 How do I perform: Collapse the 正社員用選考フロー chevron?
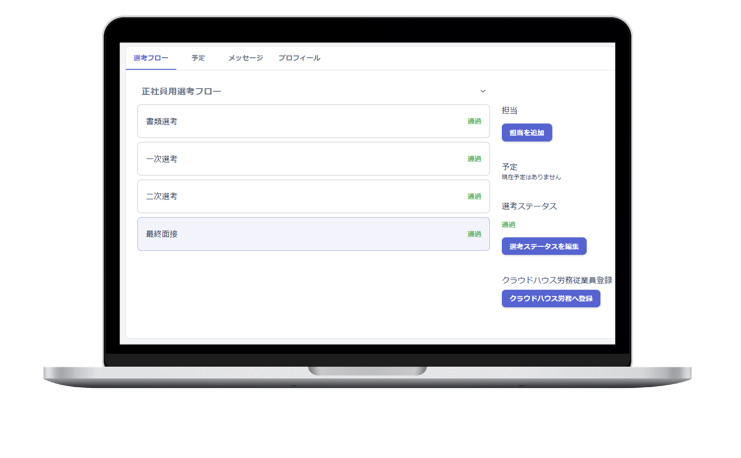point(483,91)
